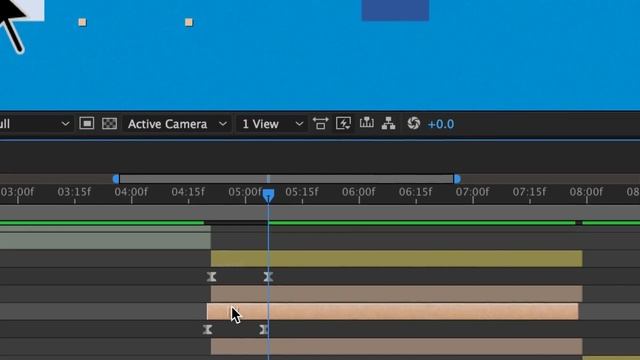Image resolution: width=640 pixels, height=360 pixels.
Task: Toggle the transparency grid icon
Action: [x=109, y=123]
